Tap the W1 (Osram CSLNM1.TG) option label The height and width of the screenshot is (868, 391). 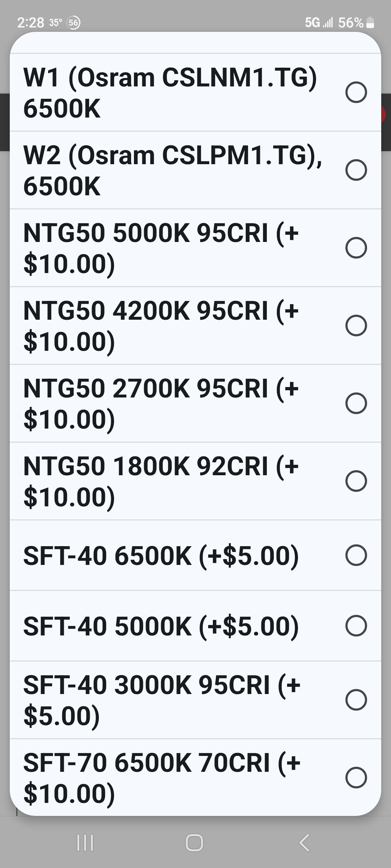(170, 93)
